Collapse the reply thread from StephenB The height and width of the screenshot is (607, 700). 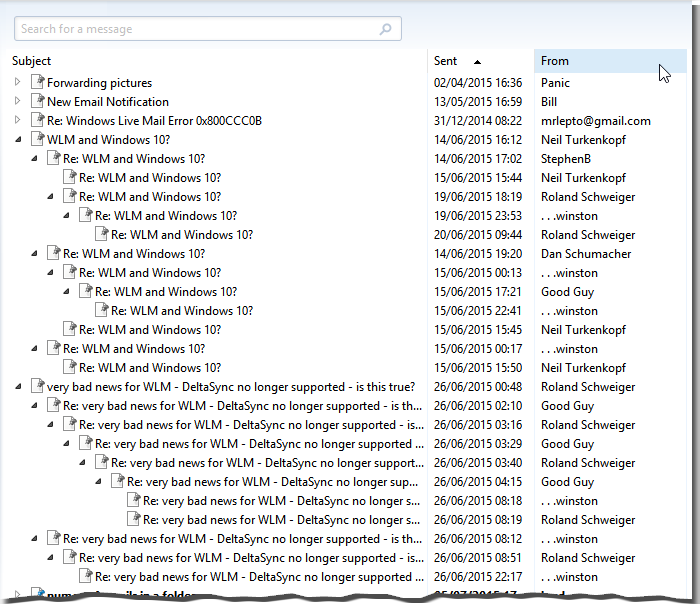click(x=34, y=159)
